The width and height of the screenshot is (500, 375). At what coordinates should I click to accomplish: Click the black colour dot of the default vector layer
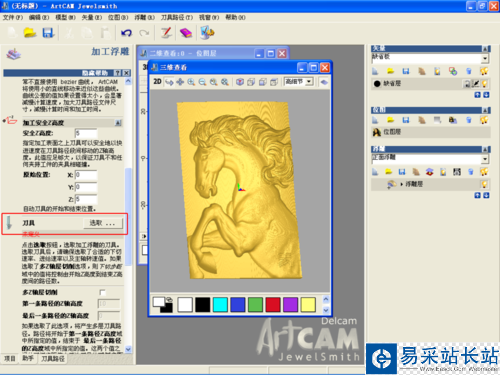tap(377, 84)
